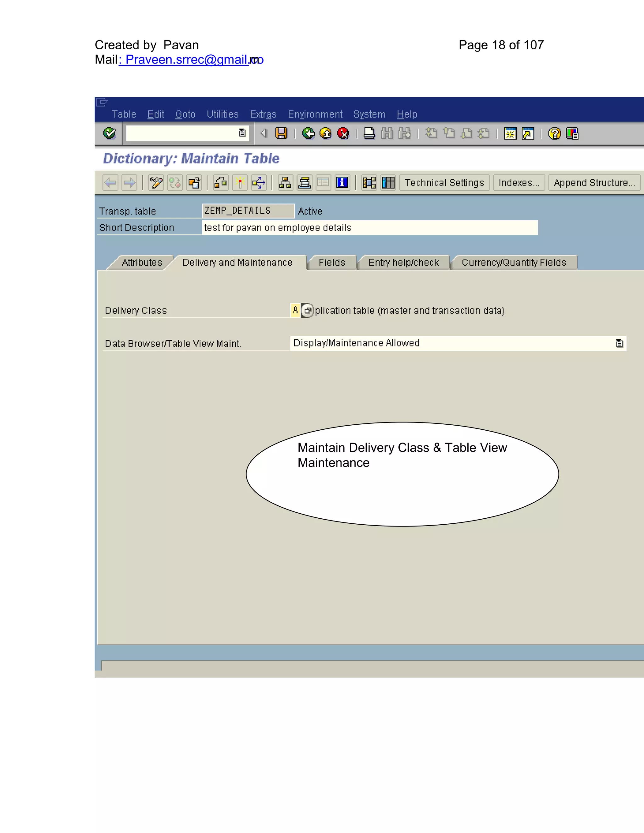Click the blue Information icon
Image resolution: width=644 pixels, height=833 pixels.
pyautogui.click(x=342, y=183)
